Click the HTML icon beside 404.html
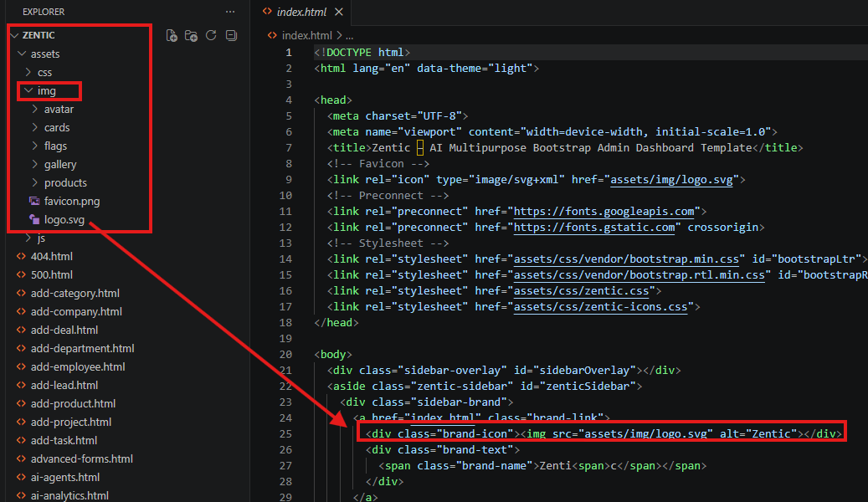Image resolution: width=868 pixels, height=502 pixels. (21, 256)
